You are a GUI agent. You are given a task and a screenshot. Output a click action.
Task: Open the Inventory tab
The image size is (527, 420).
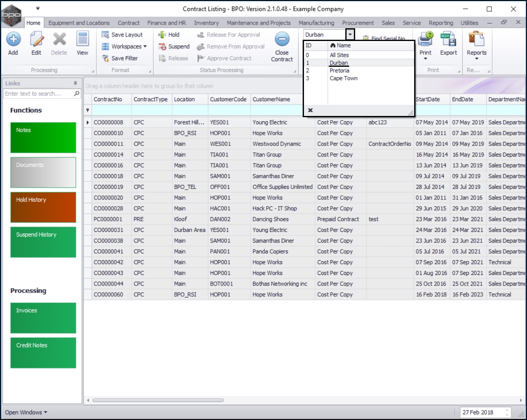[206, 23]
